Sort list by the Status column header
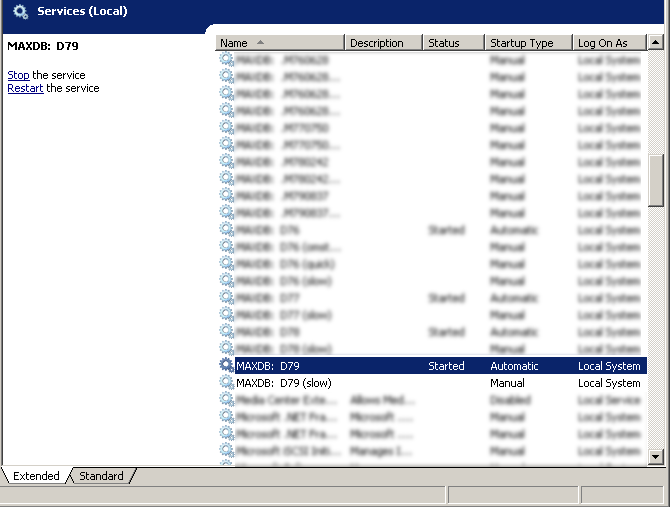670x507 pixels. tap(454, 43)
